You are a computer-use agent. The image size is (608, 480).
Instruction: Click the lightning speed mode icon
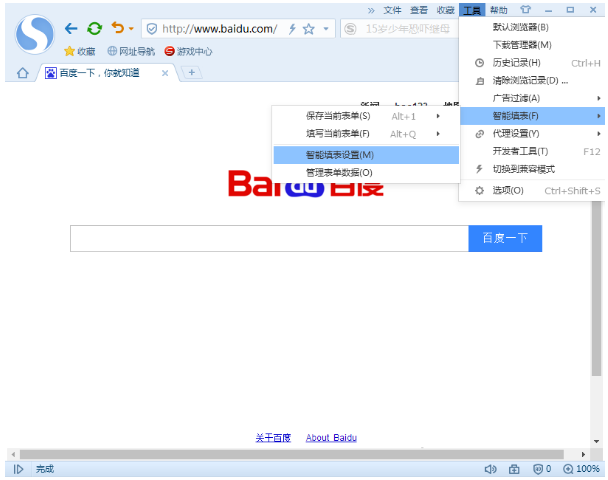[x=292, y=29]
